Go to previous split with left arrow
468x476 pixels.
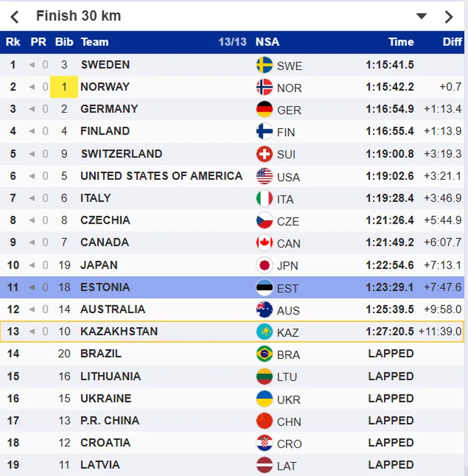(x=15, y=16)
